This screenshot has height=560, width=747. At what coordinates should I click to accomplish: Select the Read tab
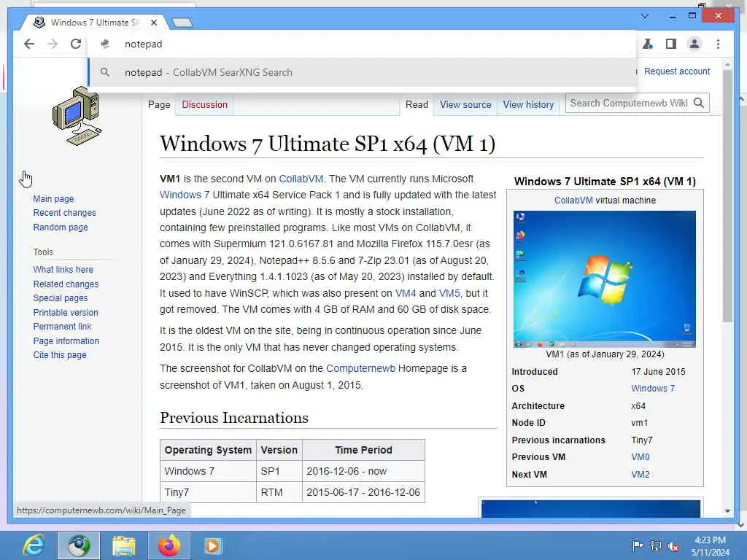point(417,104)
